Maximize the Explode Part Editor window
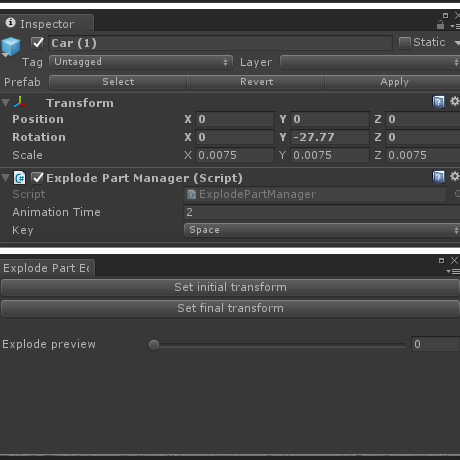The height and width of the screenshot is (460, 460). click(x=441, y=260)
